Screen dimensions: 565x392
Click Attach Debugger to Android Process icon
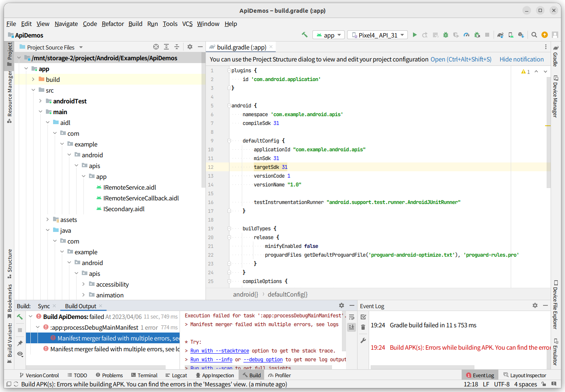pyautogui.click(x=477, y=35)
